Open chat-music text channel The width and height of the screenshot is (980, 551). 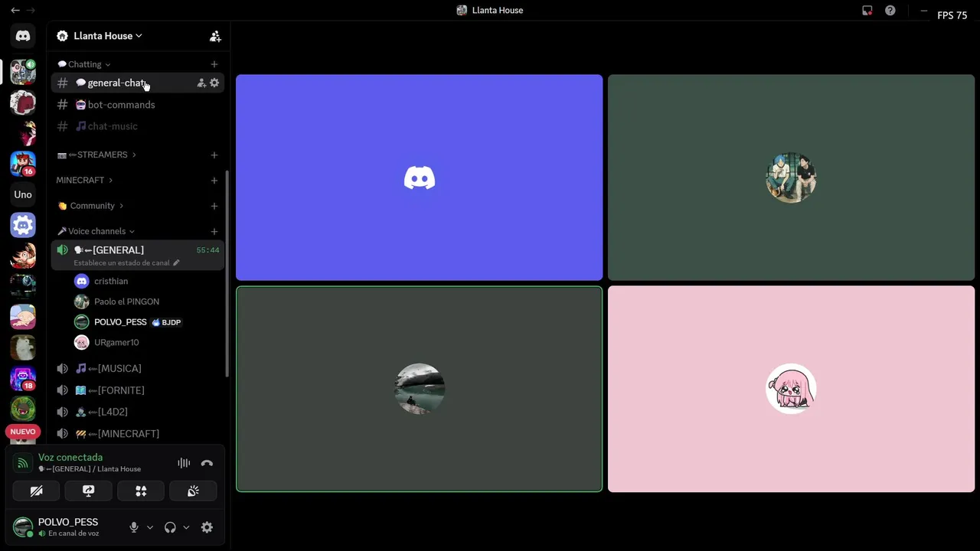pyautogui.click(x=137, y=126)
